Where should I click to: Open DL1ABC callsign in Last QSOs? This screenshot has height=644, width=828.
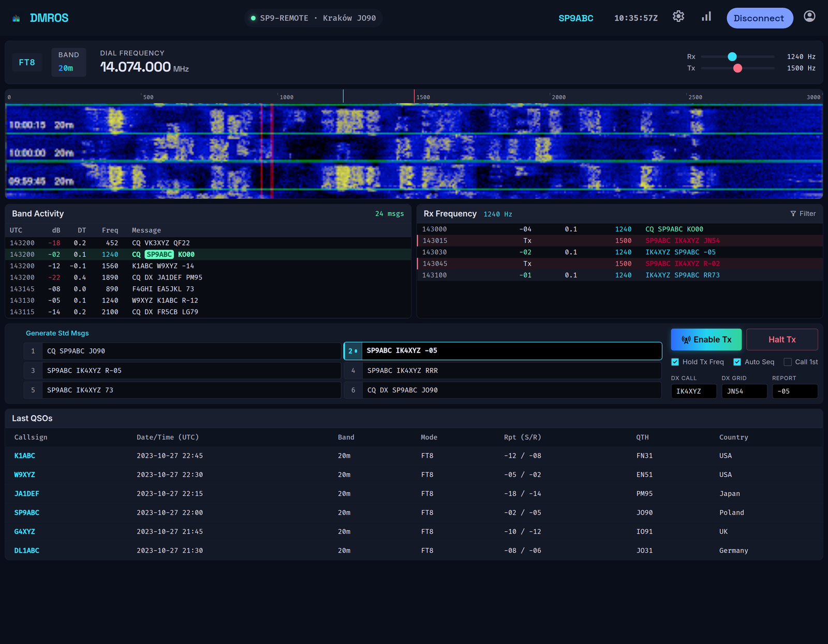tap(27, 551)
